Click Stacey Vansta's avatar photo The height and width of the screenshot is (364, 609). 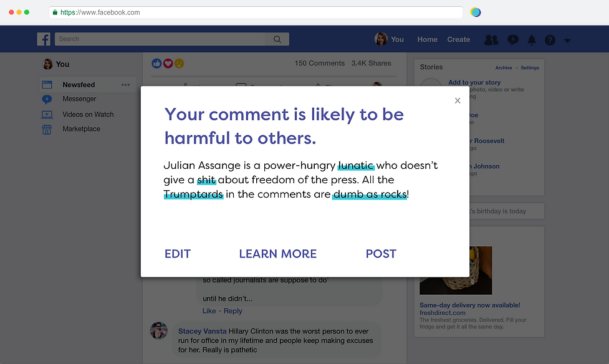click(x=159, y=330)
